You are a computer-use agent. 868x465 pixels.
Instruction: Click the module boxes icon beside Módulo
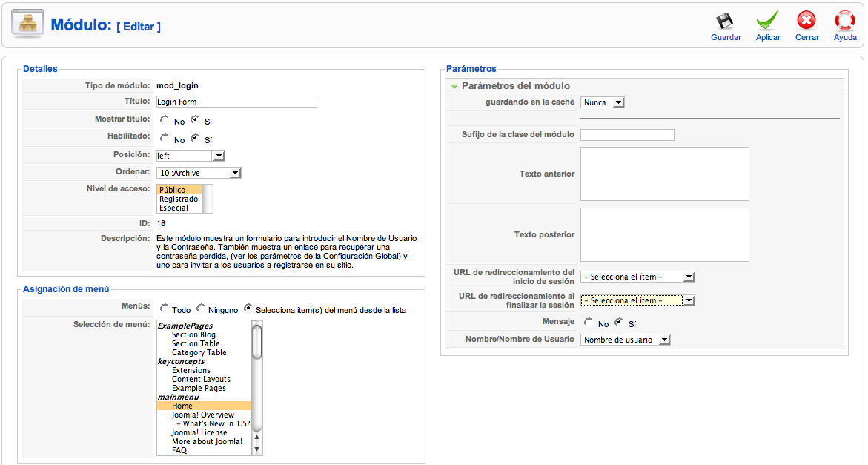(x=27, y=24)
